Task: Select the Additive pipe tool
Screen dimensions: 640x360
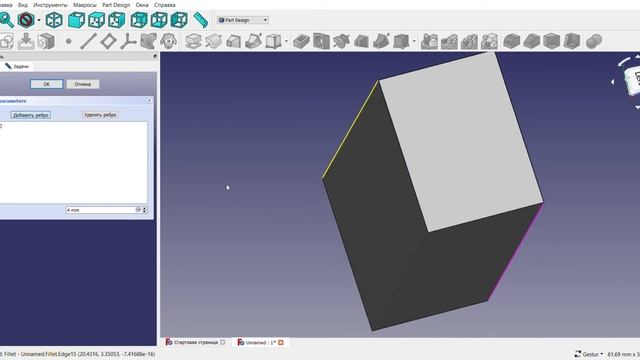Action: click(253, 41)
